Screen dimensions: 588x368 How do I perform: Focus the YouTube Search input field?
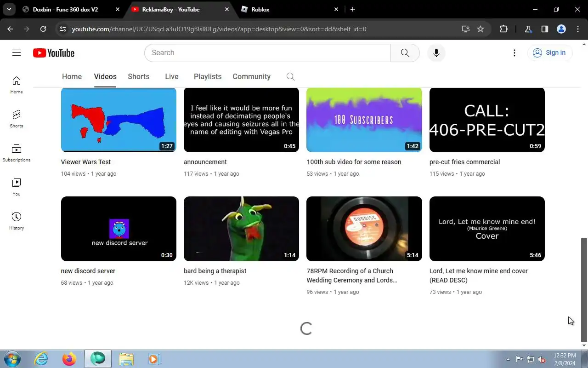267,53
